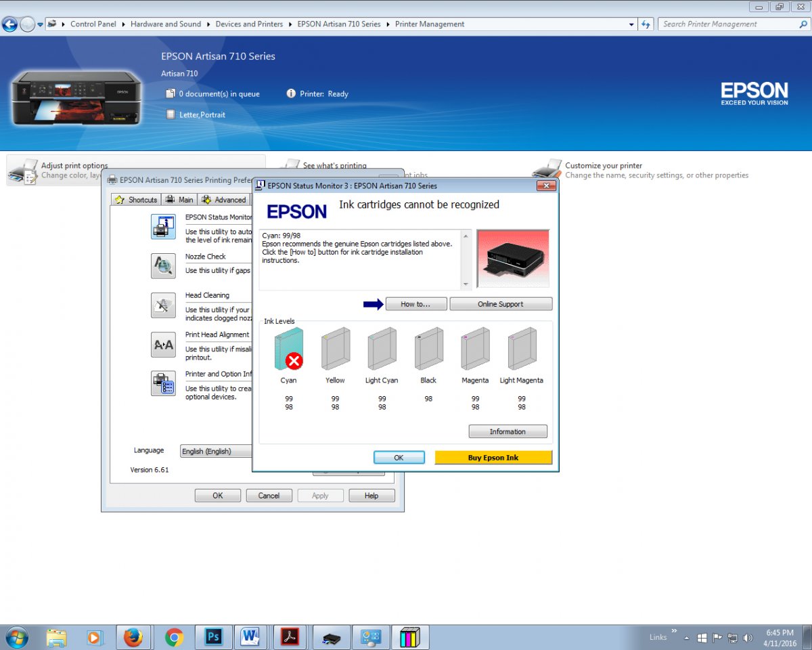Click the Printer and Option Information icon
This screenshot has width=812, height=650.
coord(162,383)
